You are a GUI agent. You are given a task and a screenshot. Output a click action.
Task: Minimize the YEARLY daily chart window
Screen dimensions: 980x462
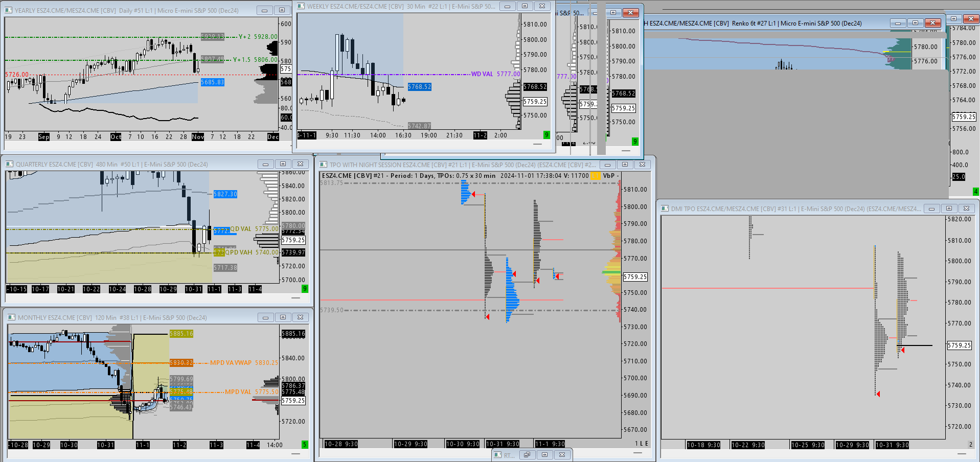(264, 10)
